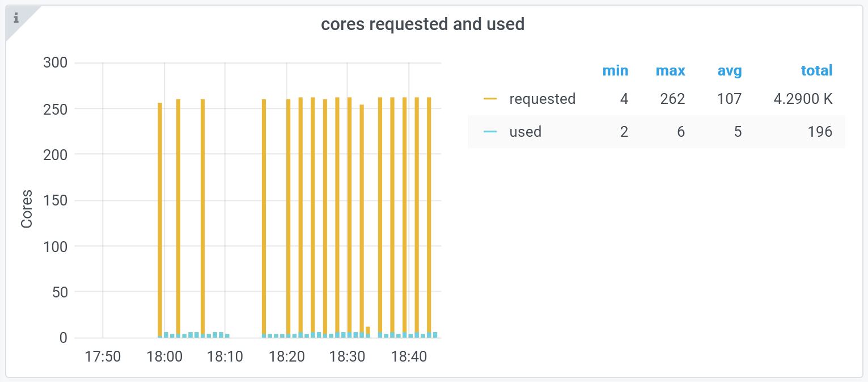Sort the legend by the total column
Screen dimensions: 868x382
(816, 70)
